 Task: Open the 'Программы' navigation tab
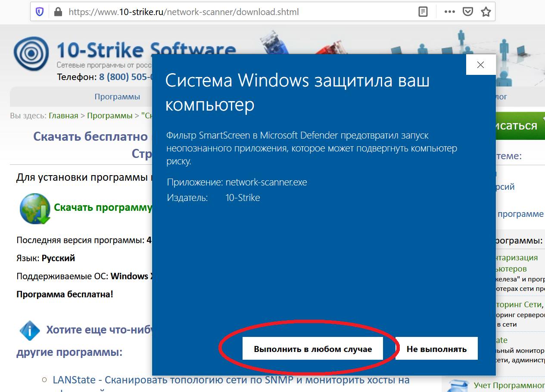(x=117, y=97)
